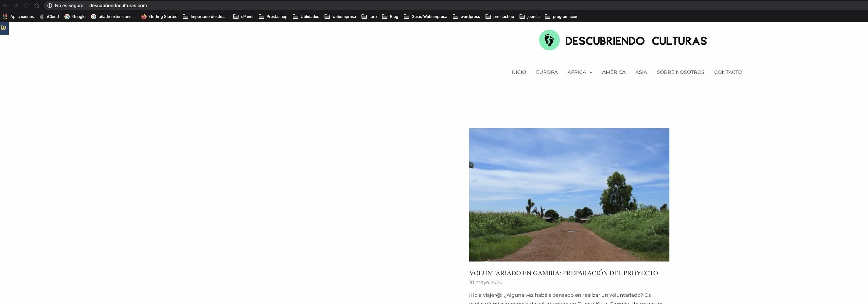The height and width of the screenshot is (304, 868).
Task: Open the ASIA menu item
Action: point(641,72)
